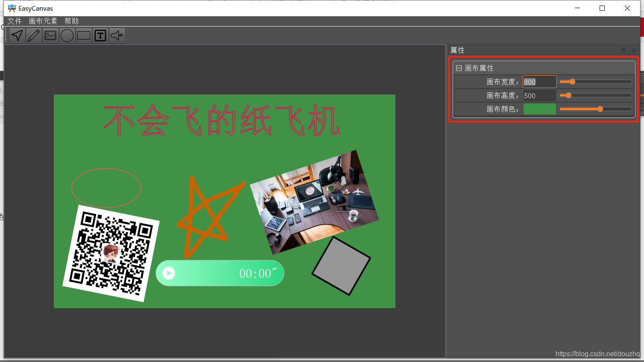Open the 画布元素 menu
This screenshot has height=362, width=644.
[43, 21]
